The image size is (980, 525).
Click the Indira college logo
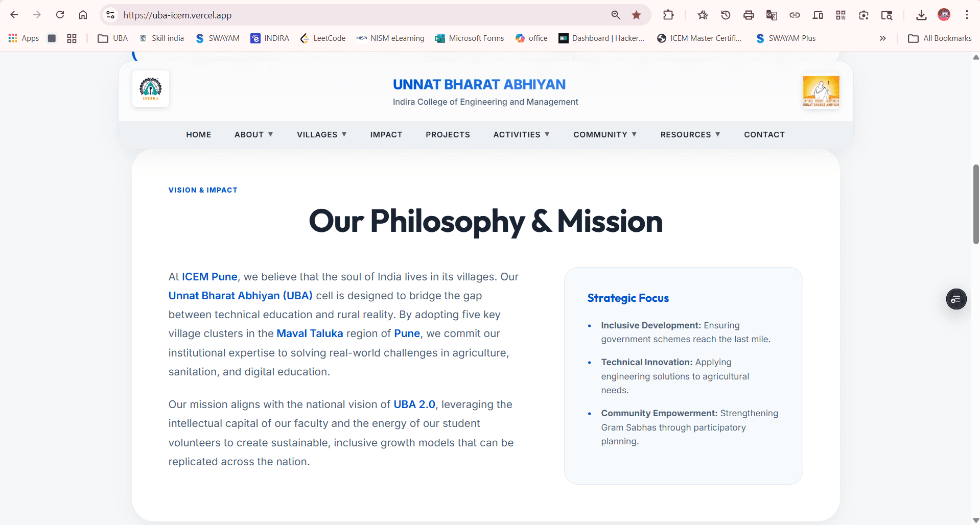click(x=151, y=89)
